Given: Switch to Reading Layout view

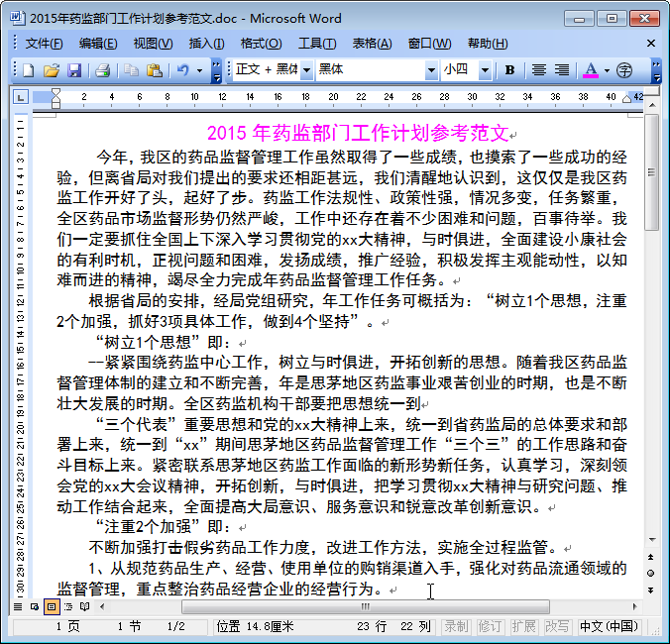Looking at the screenshot, I should coord(84,606).
